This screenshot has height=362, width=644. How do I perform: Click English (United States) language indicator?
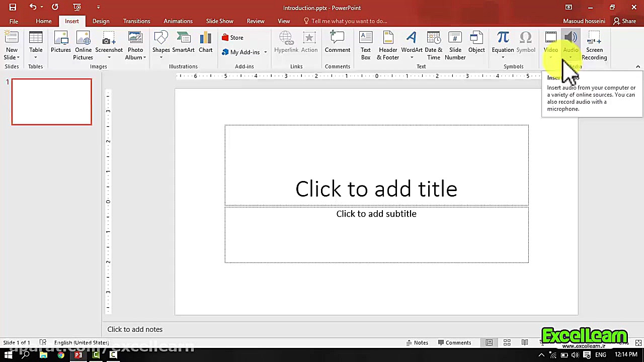click(x=82, y=342)
